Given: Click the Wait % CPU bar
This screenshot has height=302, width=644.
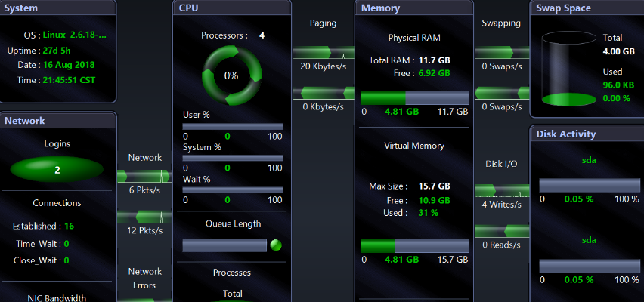Looking at the screenshot, I should [x=233, y=190].
